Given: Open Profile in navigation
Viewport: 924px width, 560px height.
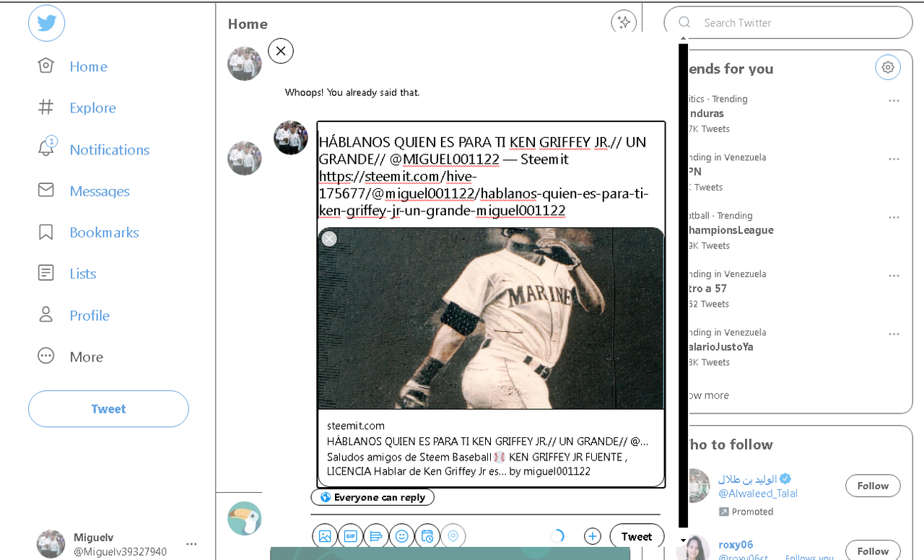Looking at the screenshot, I should click(x=90, y=315).
